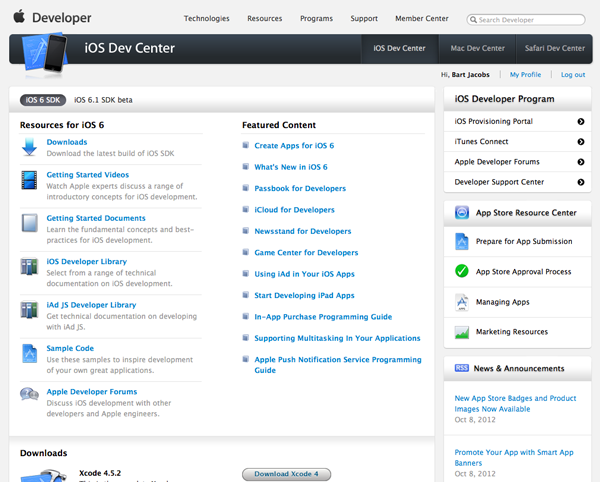Click the green checkmark App Store Approval icon

(x=461, y=271)
